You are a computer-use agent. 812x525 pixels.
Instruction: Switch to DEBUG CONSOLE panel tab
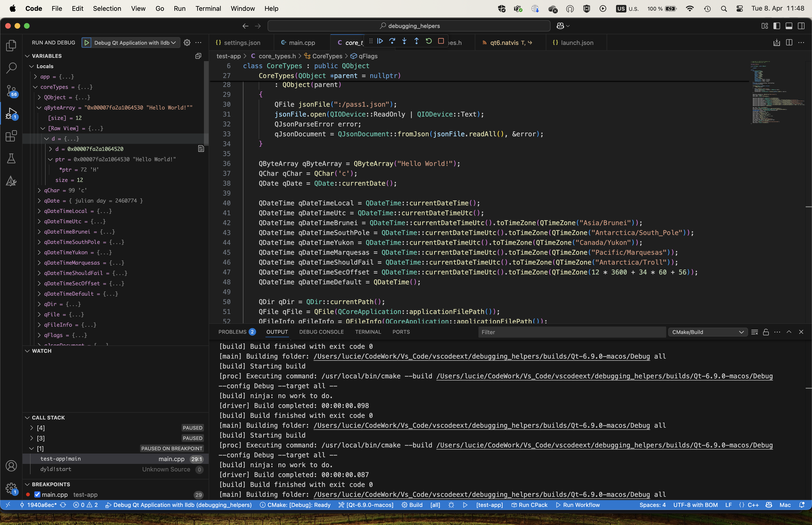click(x=321, y=332)
